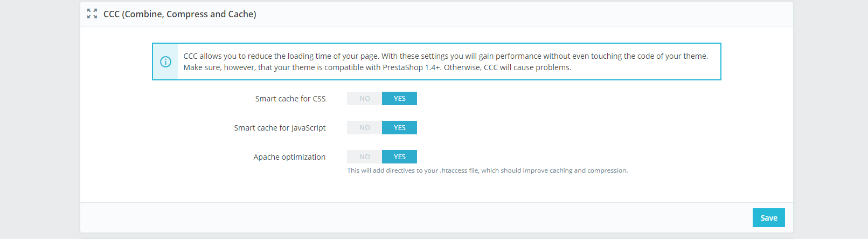Save the CCC settings

pos(768,218)
